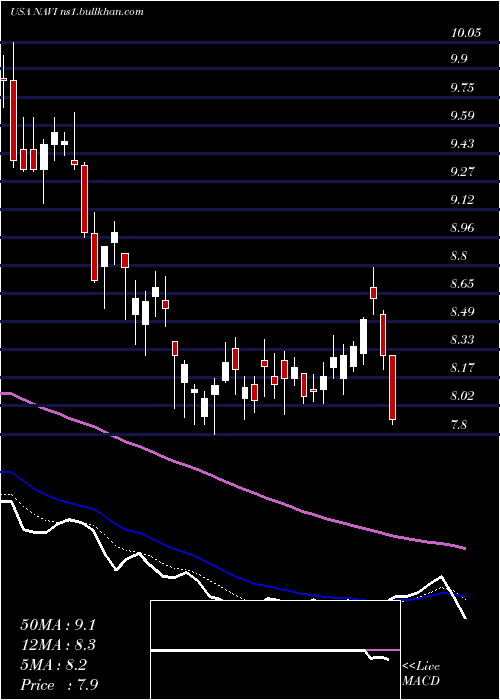500x700 pixels.
Task: Click the 7.8 price axis label
Action: click(x=459, y=424)
